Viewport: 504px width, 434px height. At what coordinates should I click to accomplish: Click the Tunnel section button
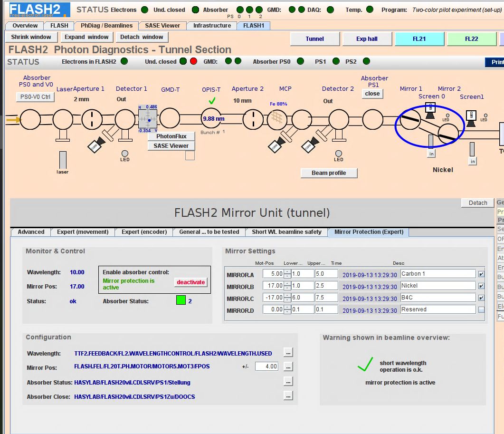point(314,39)
